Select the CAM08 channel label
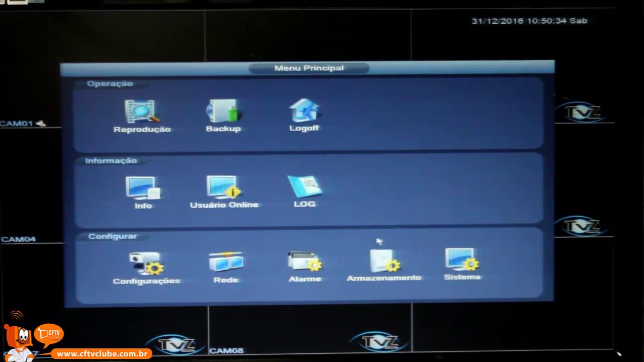The image size is (644, 362). click(x=226, y=350)
